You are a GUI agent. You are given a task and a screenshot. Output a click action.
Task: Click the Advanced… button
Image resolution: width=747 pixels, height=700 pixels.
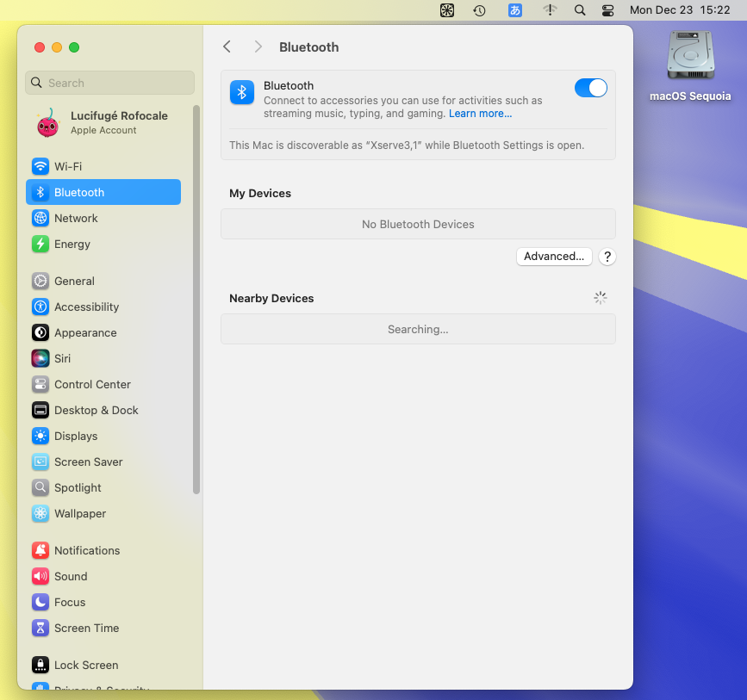click(x=554, y=257)
